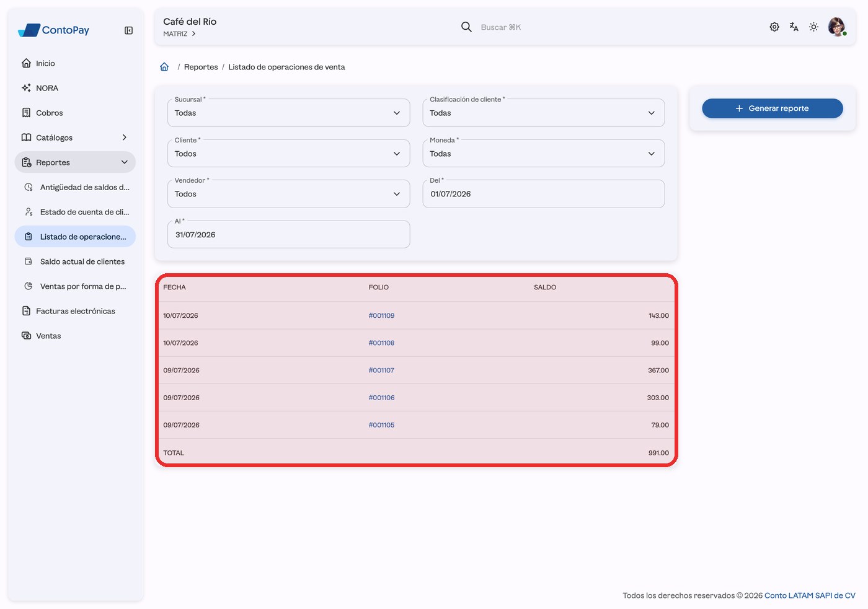
Task: Click the search magnifier icon
Action: pyautogui.click(x=466, y=27)
